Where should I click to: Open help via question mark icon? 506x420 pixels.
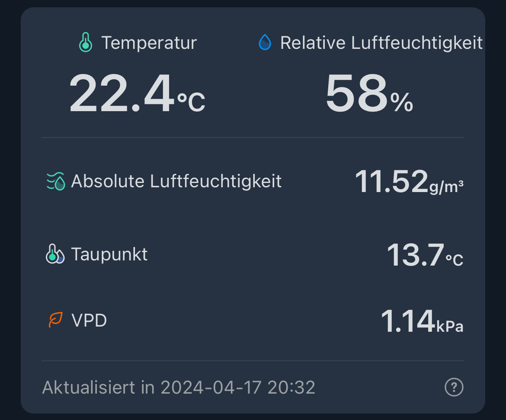[x=454, y=387]
